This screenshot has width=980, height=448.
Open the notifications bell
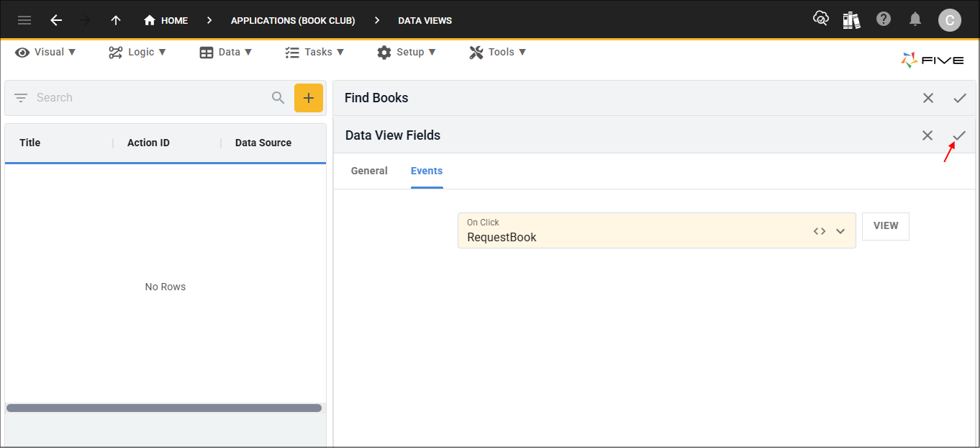(915, 19)
